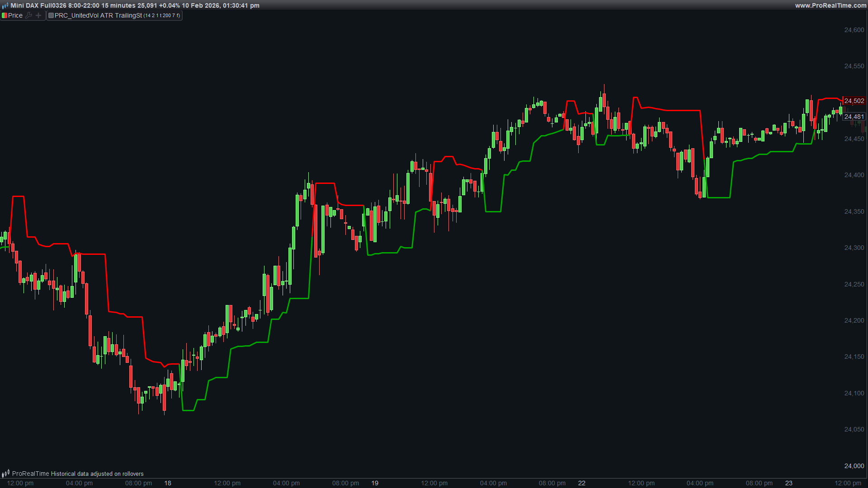This screenshot has width=868, height=488.
Task: Click the 8:00-22:00 trading hours text
Action: (84, 5)
